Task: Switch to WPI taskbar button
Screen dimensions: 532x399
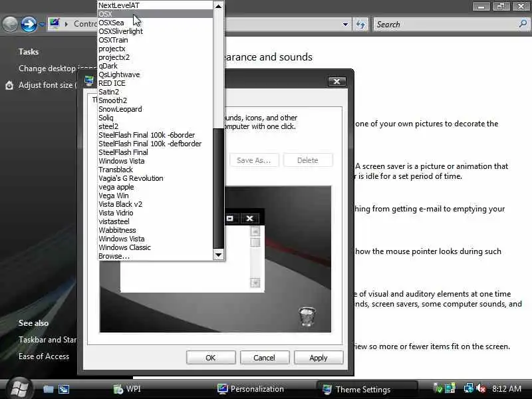Action: (x=126, y=389)
